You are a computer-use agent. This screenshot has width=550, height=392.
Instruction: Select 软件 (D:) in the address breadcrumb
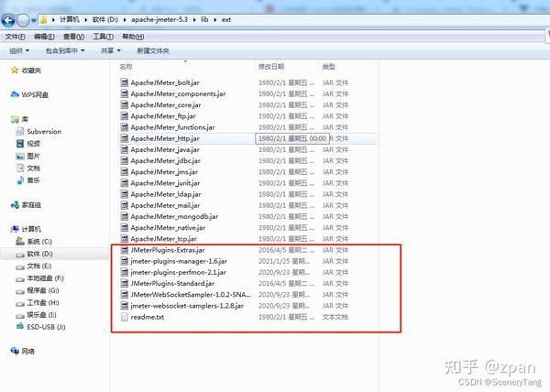[x=104, y=19]
